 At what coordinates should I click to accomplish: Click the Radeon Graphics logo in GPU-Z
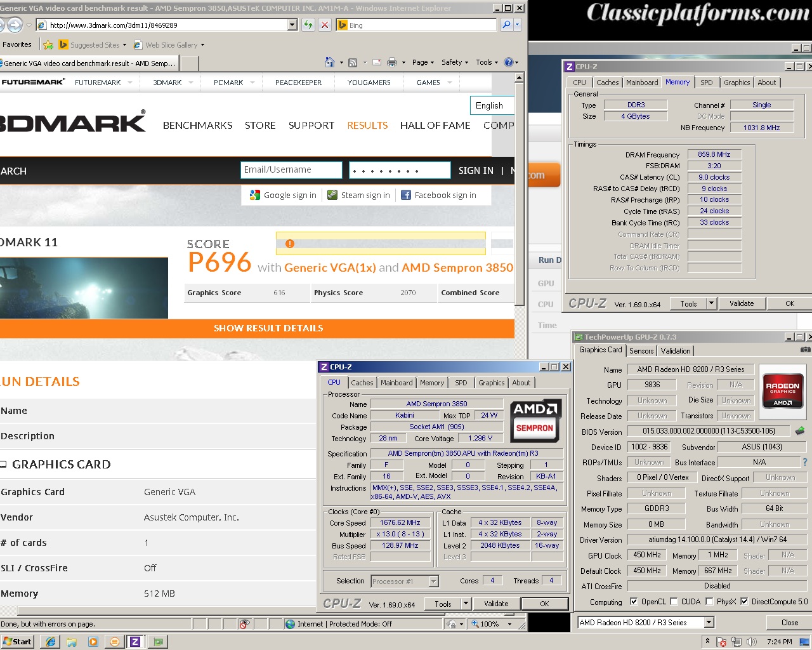point(782,391)
